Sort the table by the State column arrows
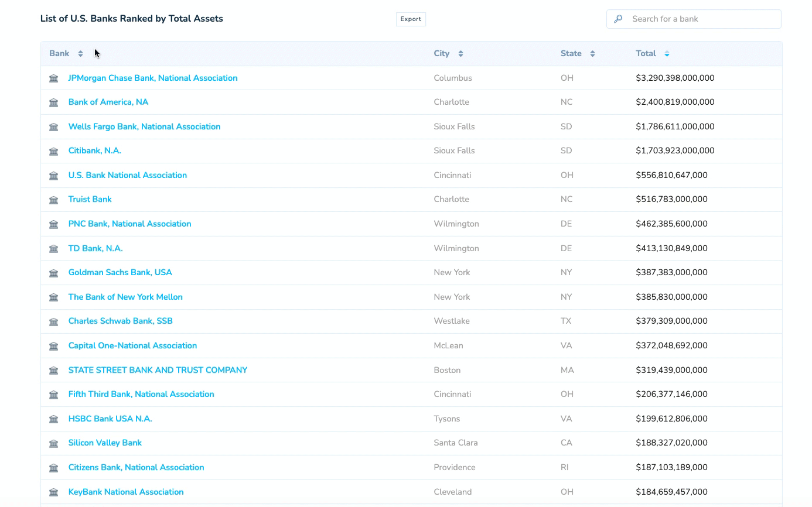812x507 pixels. tap(592, 54)
